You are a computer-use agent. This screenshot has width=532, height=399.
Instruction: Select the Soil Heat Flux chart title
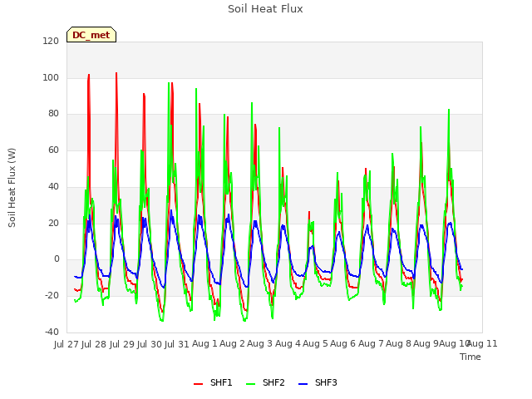pyautogui.click(x=265, y=9)
